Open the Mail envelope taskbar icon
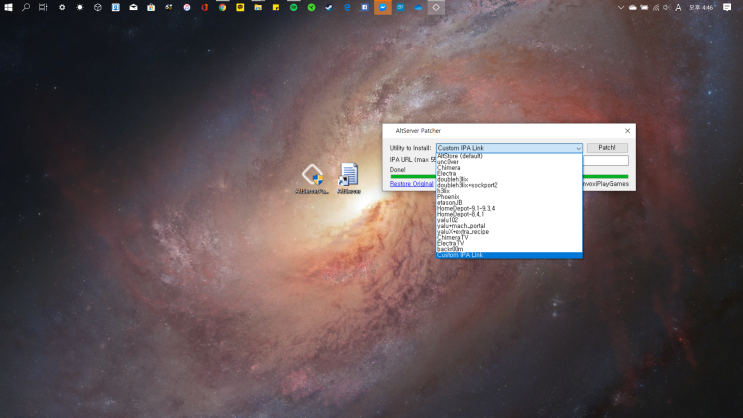The height and width of the screenshot is (418, 743). click(x=133, y=7)
